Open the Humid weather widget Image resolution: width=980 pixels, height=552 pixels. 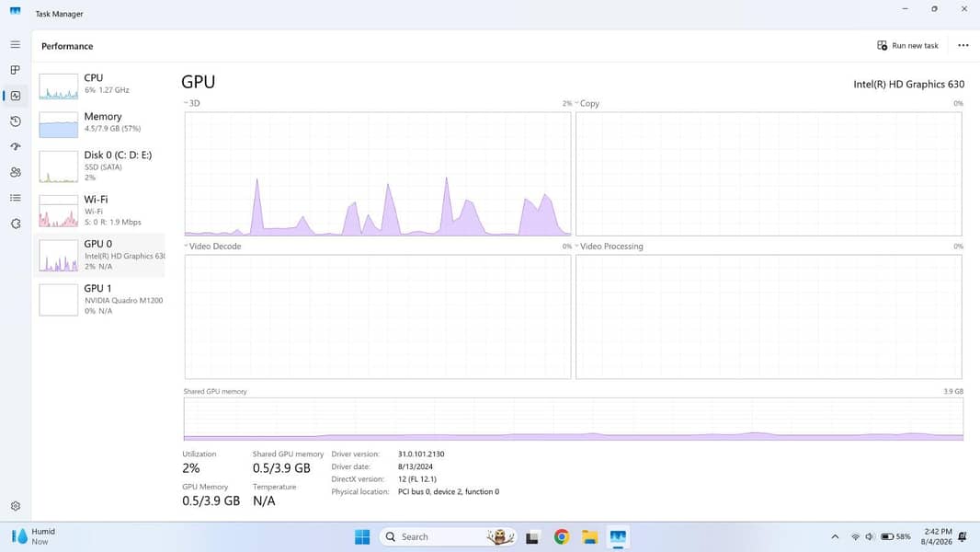[34, 536]
